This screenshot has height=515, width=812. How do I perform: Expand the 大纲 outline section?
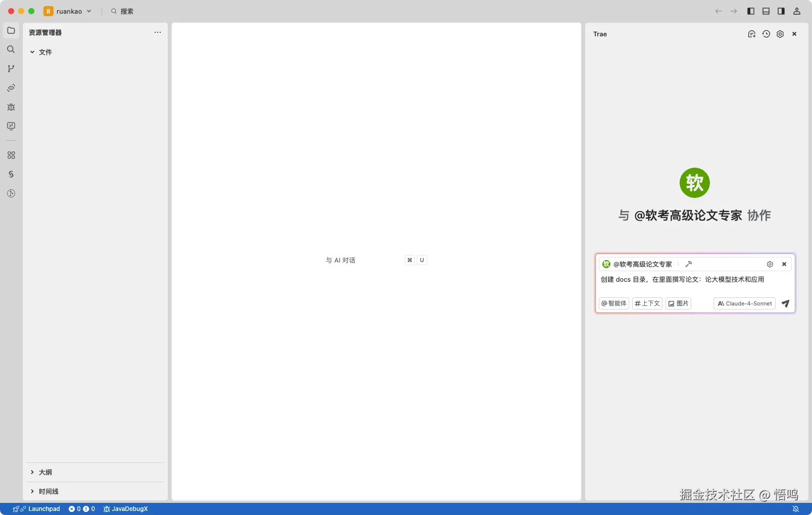[40, 472]
